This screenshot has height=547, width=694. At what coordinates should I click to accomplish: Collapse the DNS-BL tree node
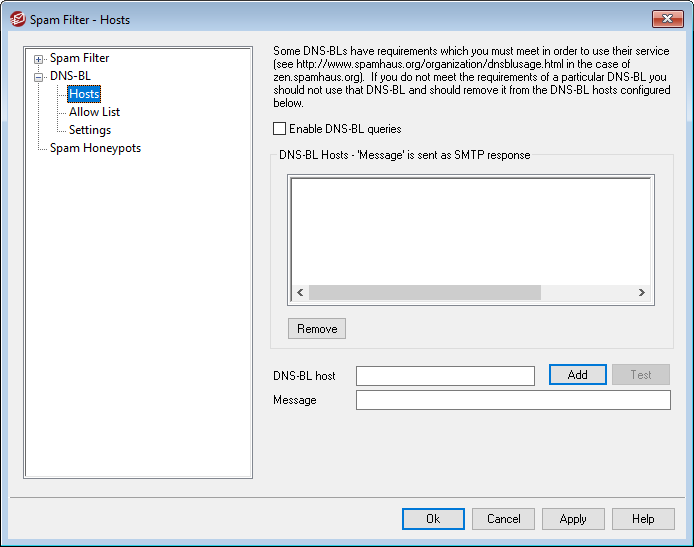tap(39, 76)
